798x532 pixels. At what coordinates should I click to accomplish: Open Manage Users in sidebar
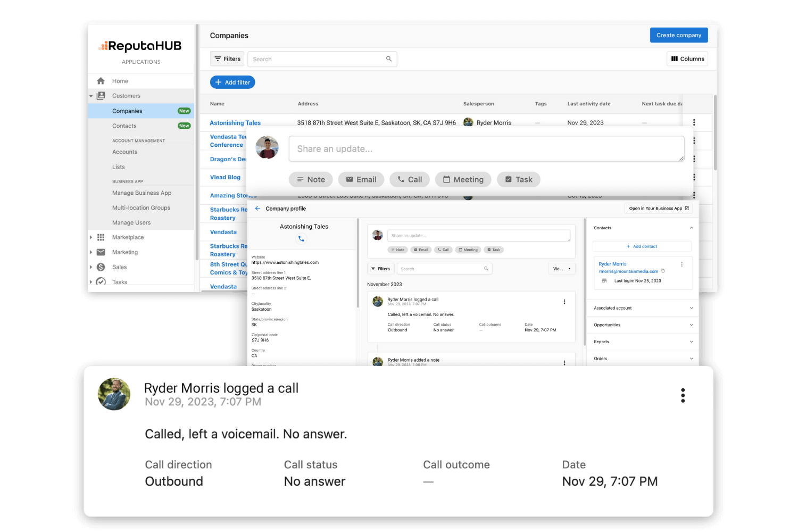(x=131, y=223)
